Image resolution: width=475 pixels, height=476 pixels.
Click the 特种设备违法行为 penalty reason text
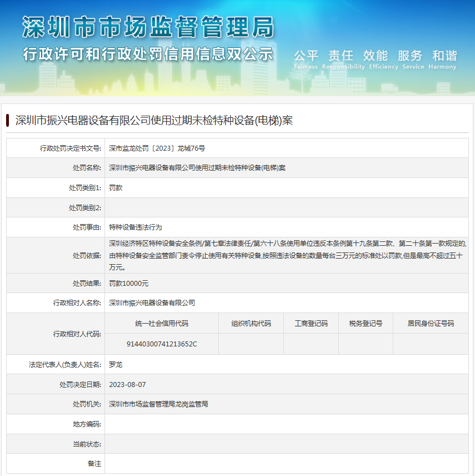click(x=136, y=227)
